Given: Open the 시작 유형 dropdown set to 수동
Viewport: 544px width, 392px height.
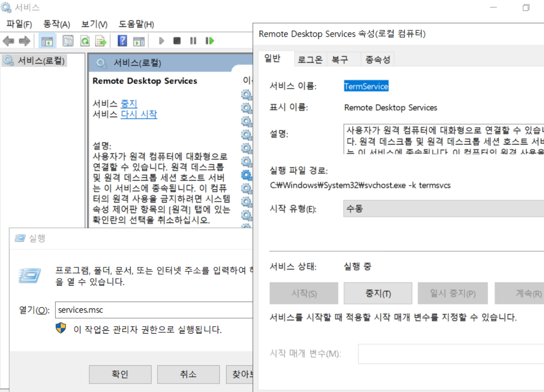Looking at the screenshot, I should [444, 209].
